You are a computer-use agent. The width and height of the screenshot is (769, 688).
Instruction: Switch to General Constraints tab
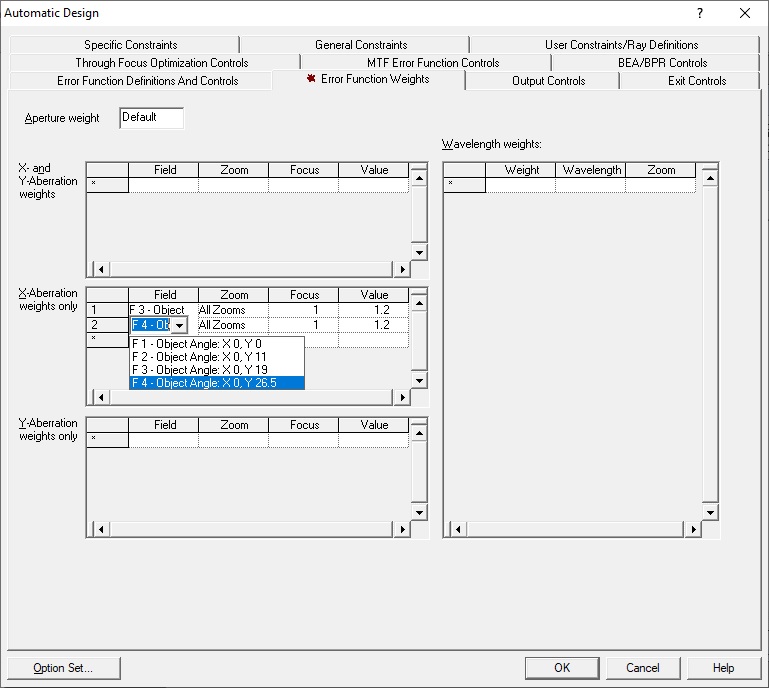pyautogui.click(x=361, y=45)
